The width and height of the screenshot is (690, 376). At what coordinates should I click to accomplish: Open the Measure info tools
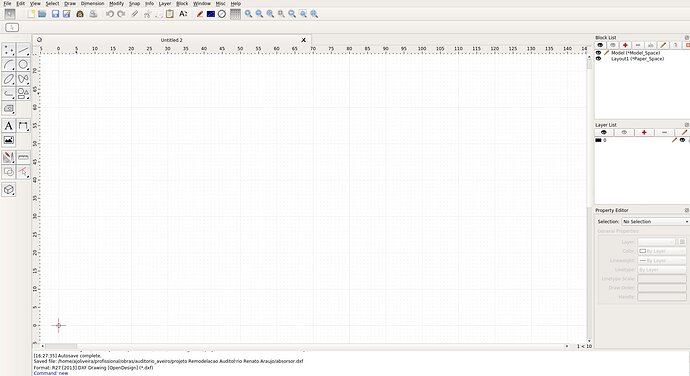tap(23, 157)
